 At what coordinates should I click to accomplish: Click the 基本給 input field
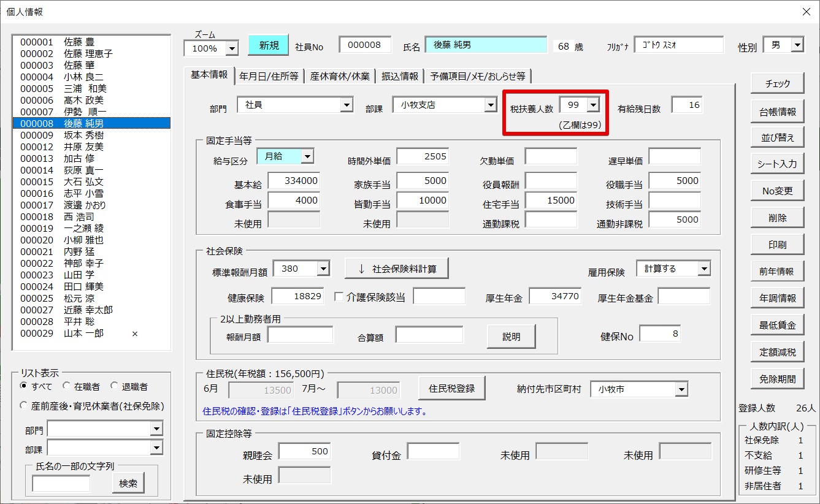point(294,181)
